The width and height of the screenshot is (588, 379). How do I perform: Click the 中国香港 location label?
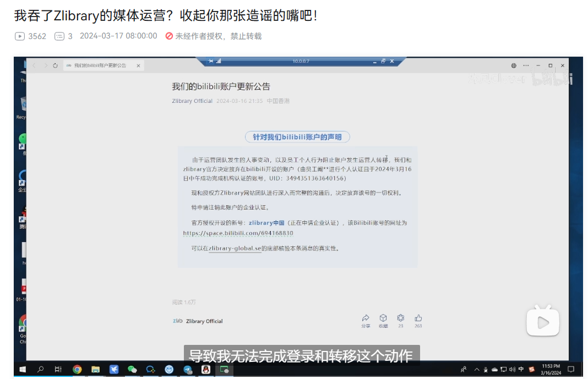point(278,101)
